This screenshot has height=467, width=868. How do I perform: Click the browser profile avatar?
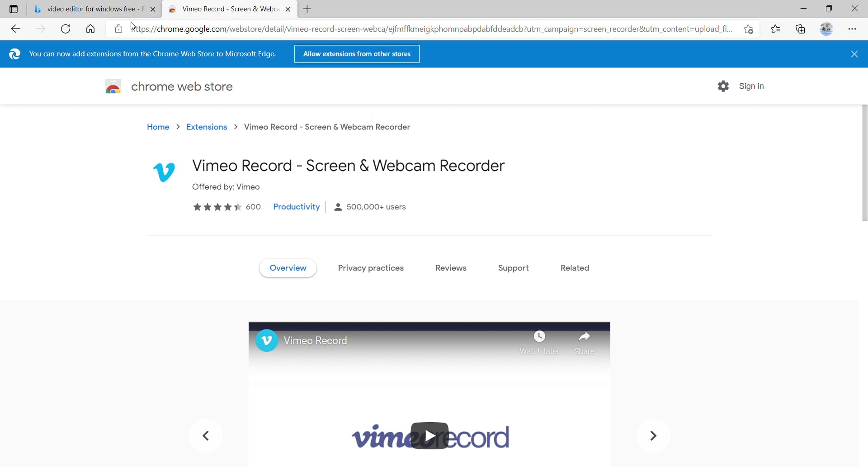coord(827,29)
